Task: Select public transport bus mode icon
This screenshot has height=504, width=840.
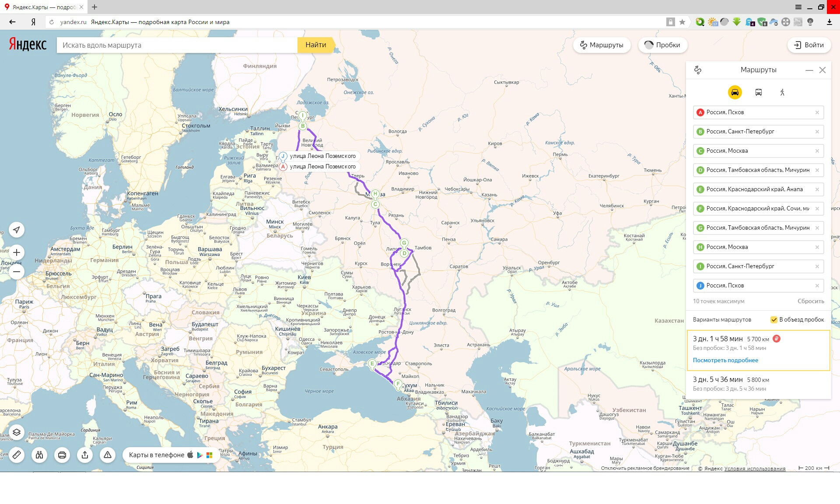Action: pyautogui.click(x=759, y=92)
